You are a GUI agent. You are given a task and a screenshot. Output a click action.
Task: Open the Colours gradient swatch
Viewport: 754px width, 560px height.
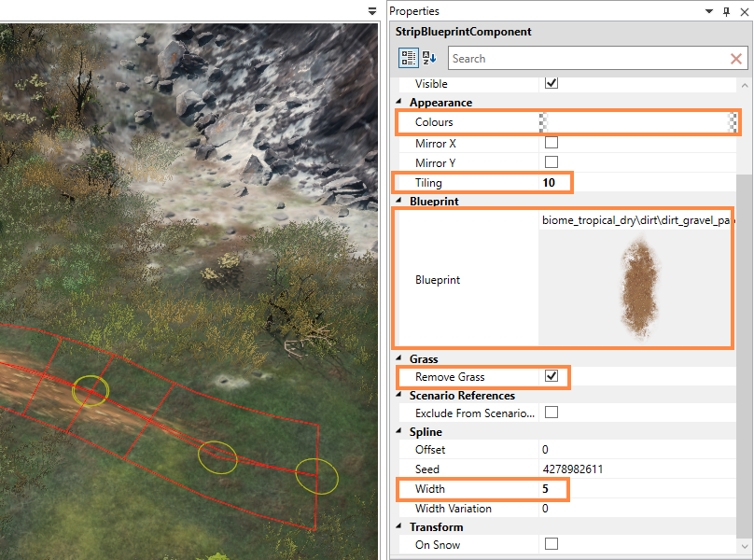(x=638, y=122)
